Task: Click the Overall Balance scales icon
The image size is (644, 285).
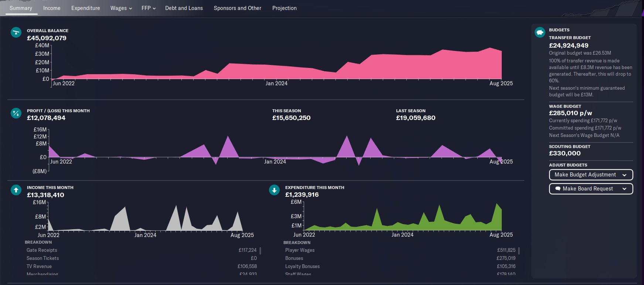Action: point(16,32)
